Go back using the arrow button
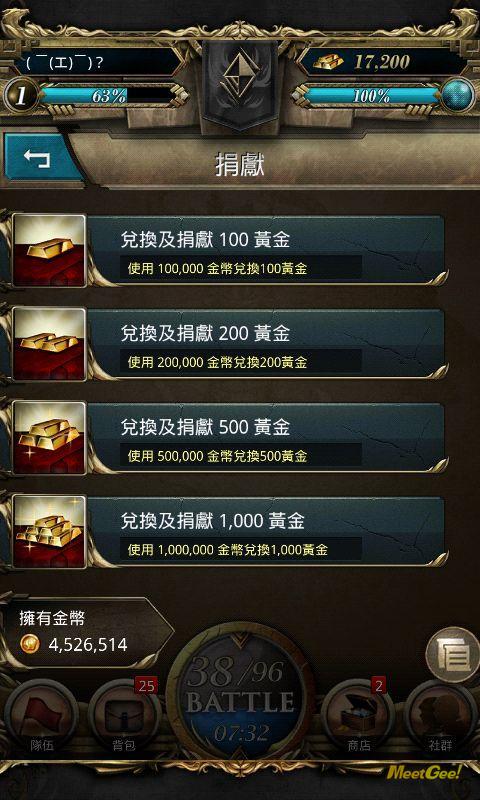The height and width of the screenshot is (800, 480). point(40,158)
